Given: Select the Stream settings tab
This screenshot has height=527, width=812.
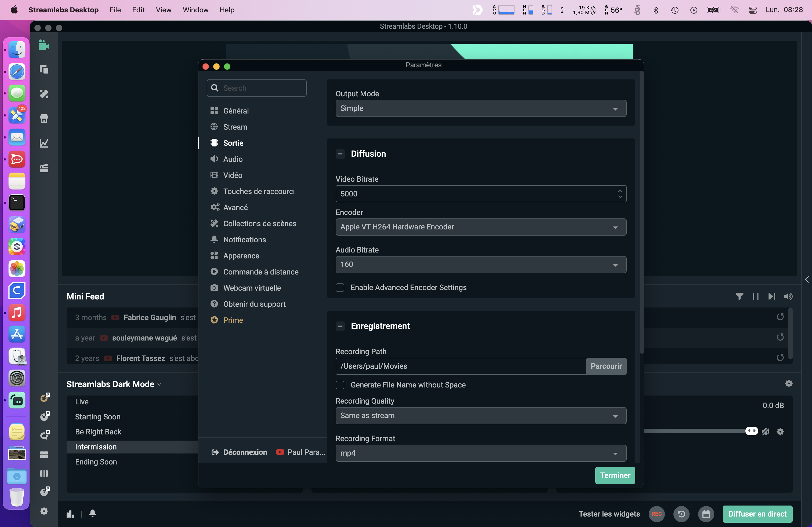Looking at the screenshot, I should click(235, 127).
